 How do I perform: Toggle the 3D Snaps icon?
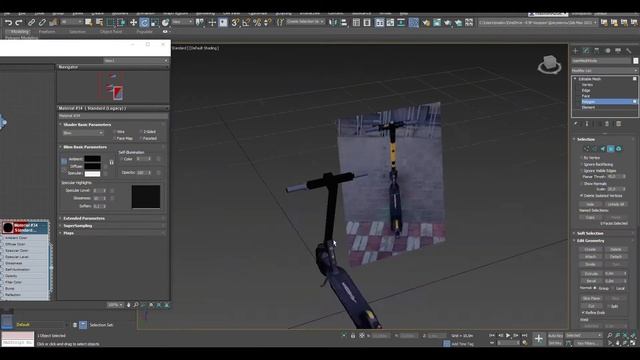point(236,23)
